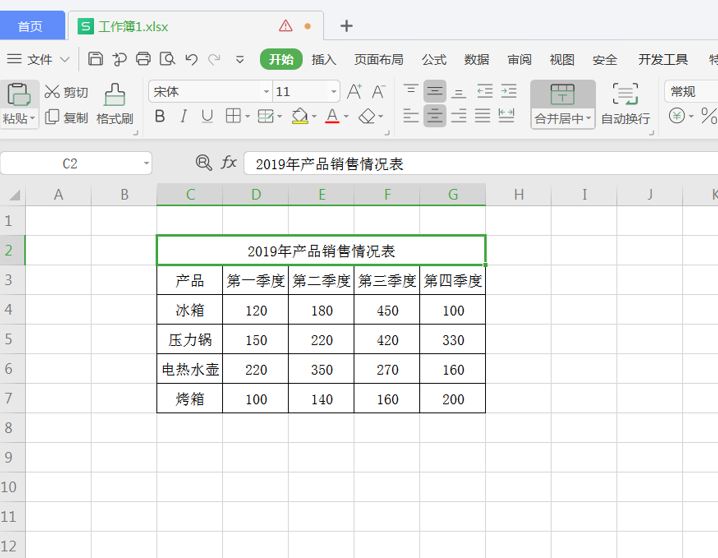Toggle horizontal center alignment
This screenshot has width=718, height=558.
tap(435, 116)
